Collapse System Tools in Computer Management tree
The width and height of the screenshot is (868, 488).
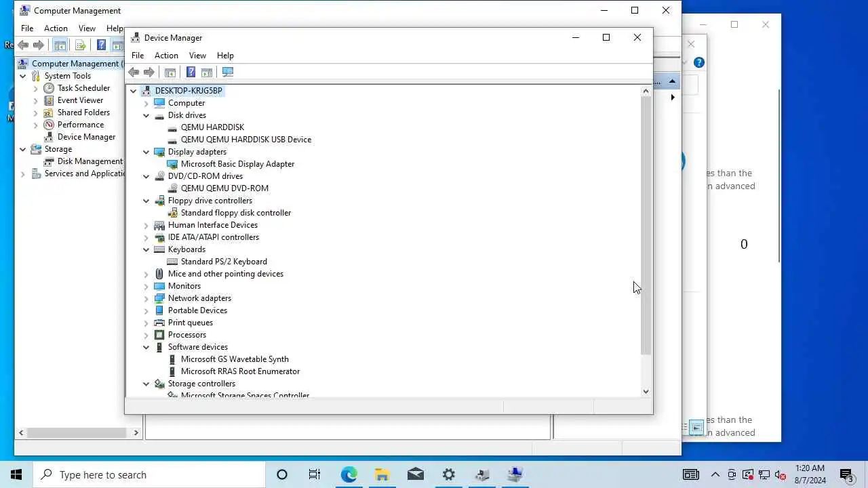click(23, 76)
